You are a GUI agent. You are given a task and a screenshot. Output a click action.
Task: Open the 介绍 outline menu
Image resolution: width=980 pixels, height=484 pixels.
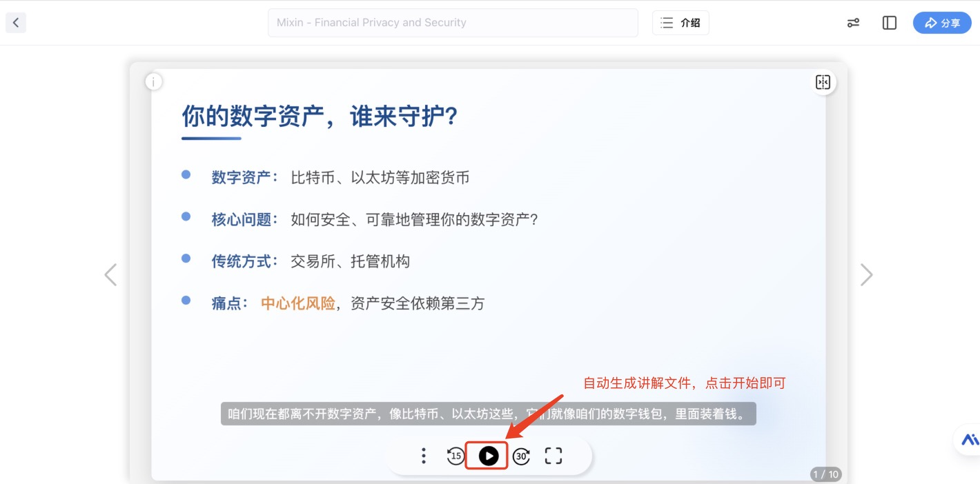tap(680, 23)
